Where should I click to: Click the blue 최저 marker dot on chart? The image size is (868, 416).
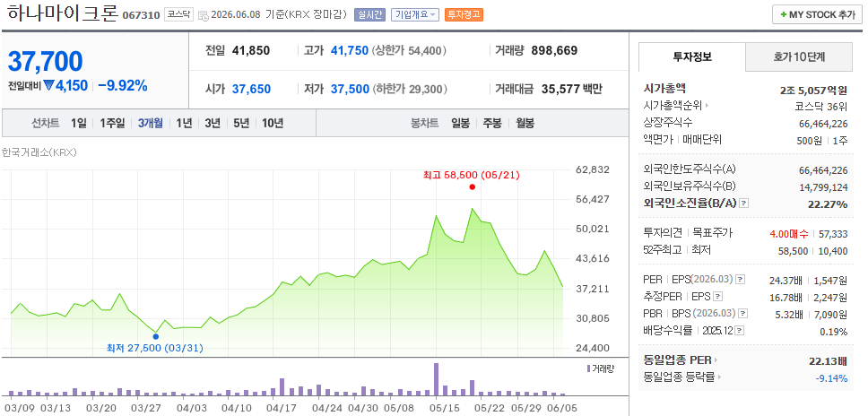(155, 336)
